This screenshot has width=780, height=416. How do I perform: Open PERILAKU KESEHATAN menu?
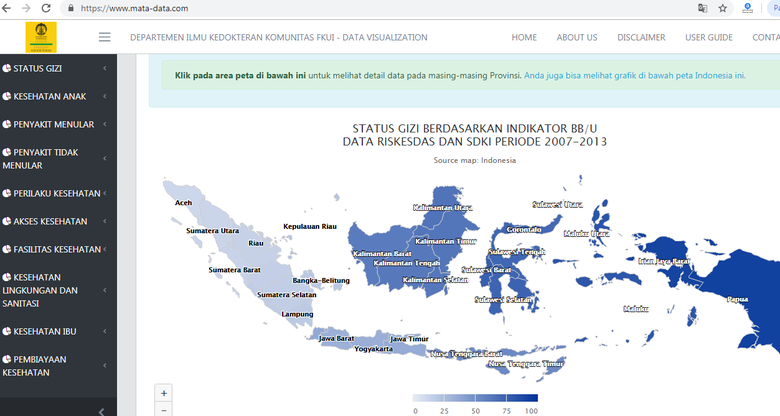56,193
